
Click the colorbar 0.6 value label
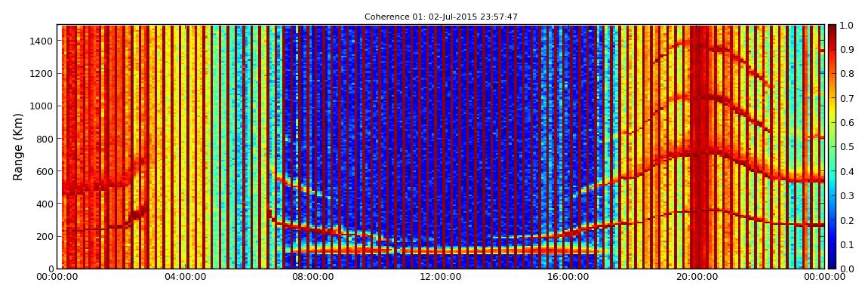(x=846, y=123)
